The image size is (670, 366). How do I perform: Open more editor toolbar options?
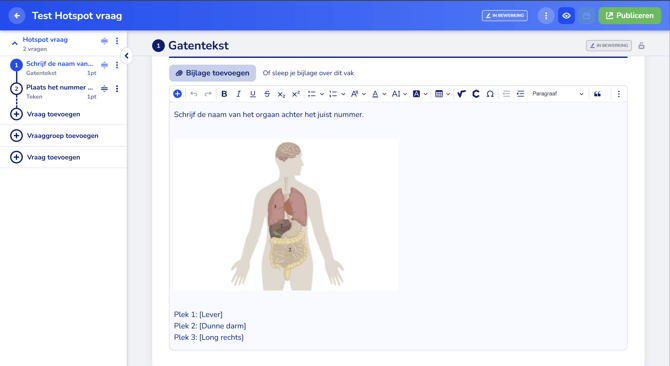(618, 94)
